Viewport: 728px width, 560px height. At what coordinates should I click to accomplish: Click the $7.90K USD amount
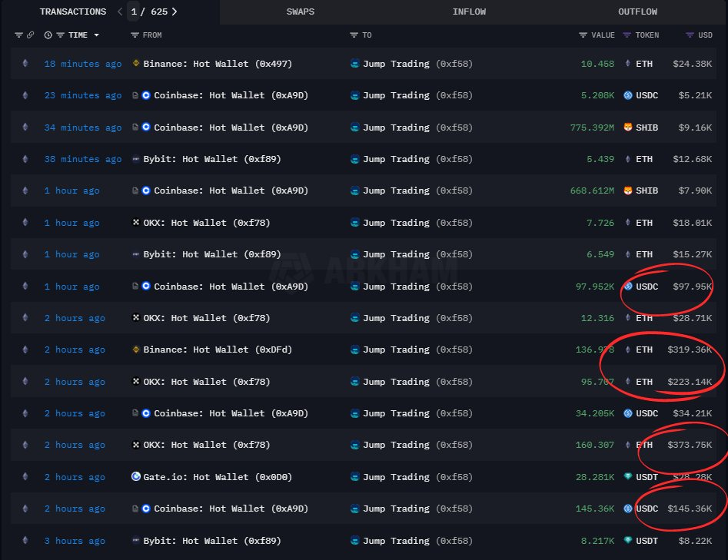695,191
